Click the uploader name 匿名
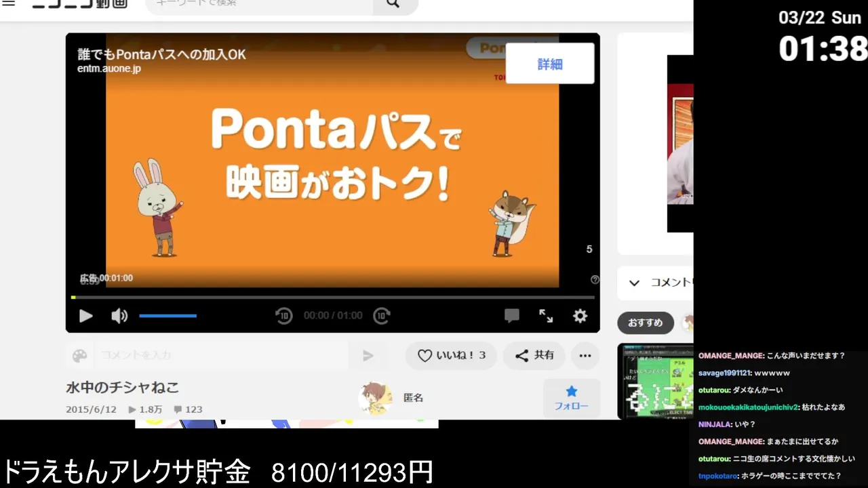 [414, 398]
